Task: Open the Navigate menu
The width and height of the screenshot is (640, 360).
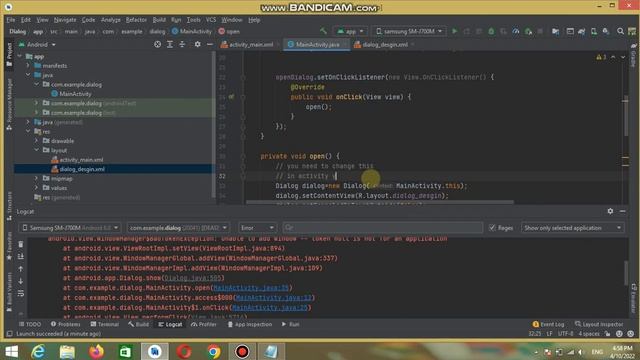Action: tap(65, 20)
